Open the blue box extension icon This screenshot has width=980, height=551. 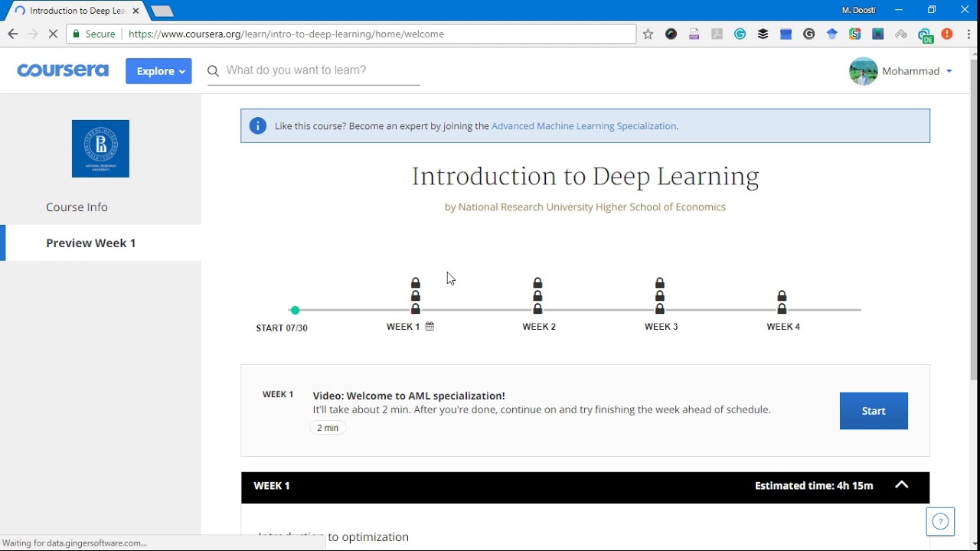click(x=786, y=34)
